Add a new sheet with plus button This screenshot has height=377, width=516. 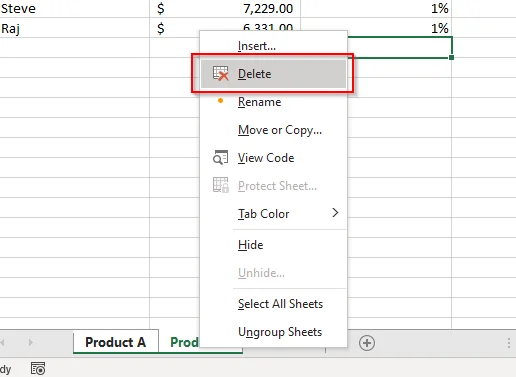click(367, 343)
